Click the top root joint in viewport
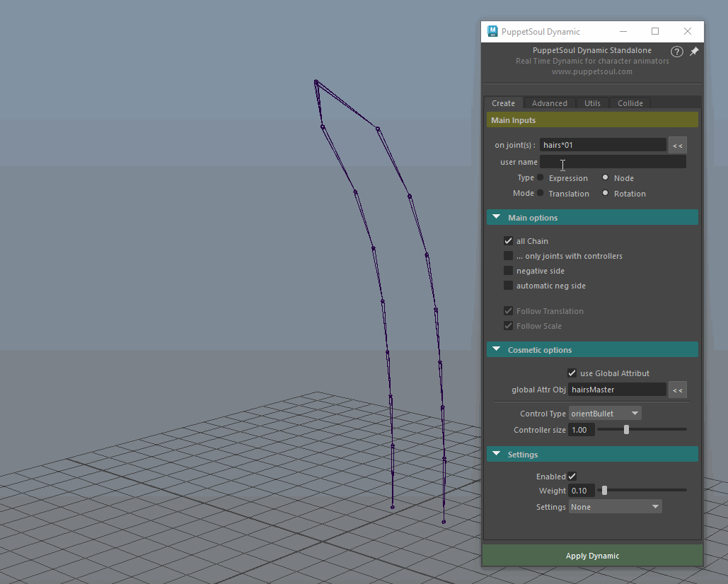Image resolution: width=728 pixels, height=584 pixels. (x=316, y=82)
